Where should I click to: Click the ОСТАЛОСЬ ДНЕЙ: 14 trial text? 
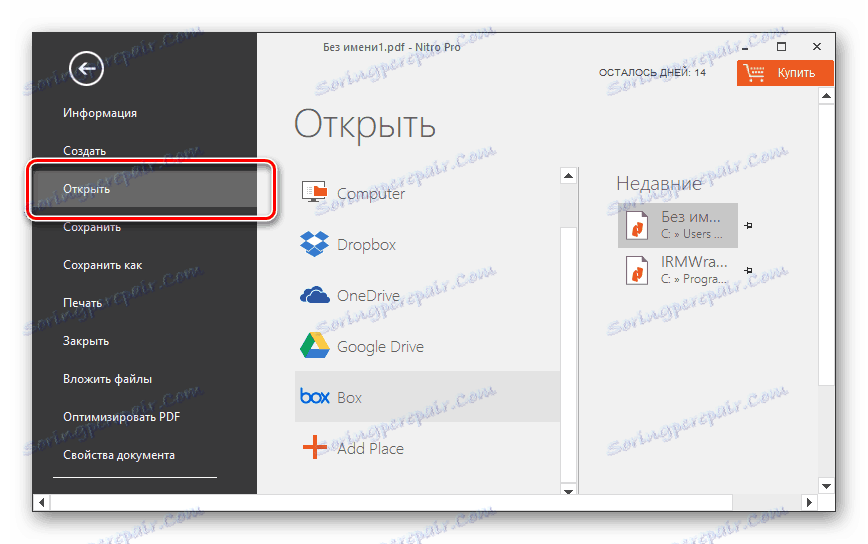[x=652, y=72]
